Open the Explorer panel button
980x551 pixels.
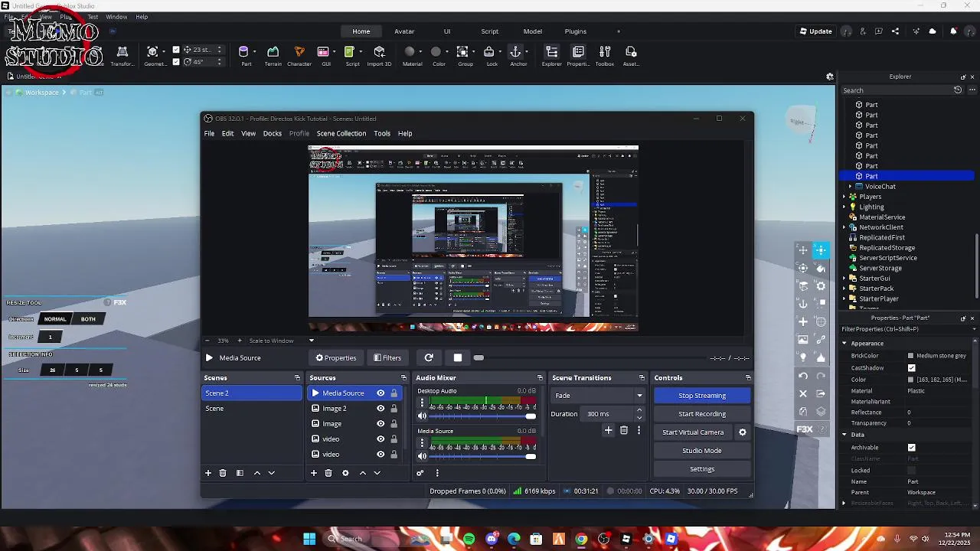[x=551, y=55]
